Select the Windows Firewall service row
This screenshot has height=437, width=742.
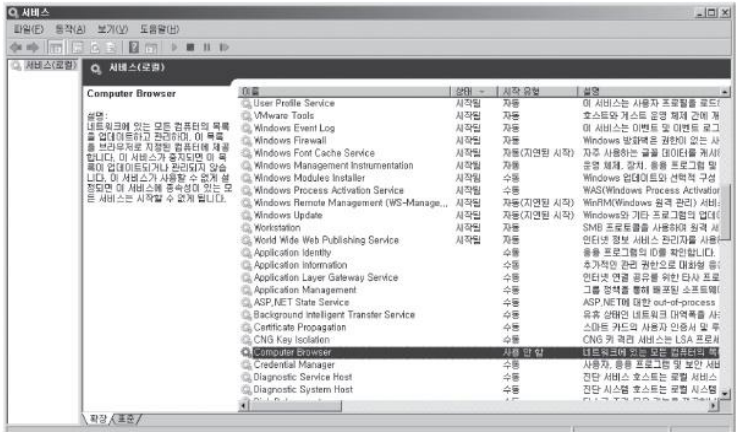pyautogui.click(x=480, y=141)
